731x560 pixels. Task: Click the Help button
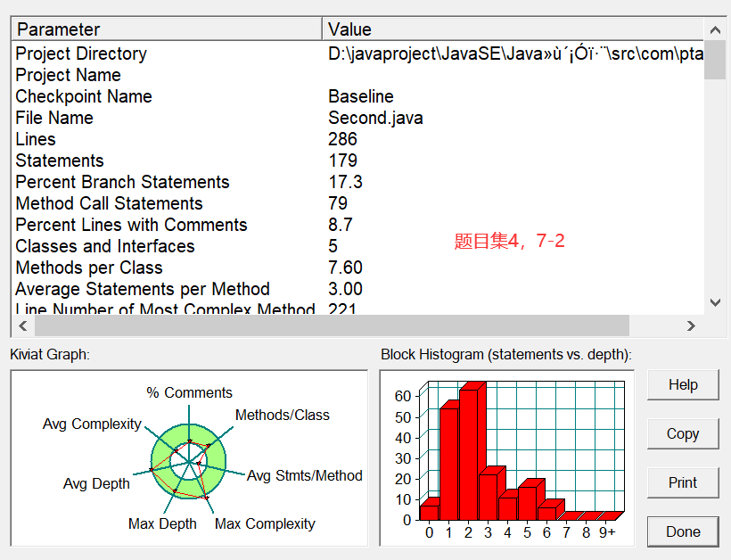[683, 384]
